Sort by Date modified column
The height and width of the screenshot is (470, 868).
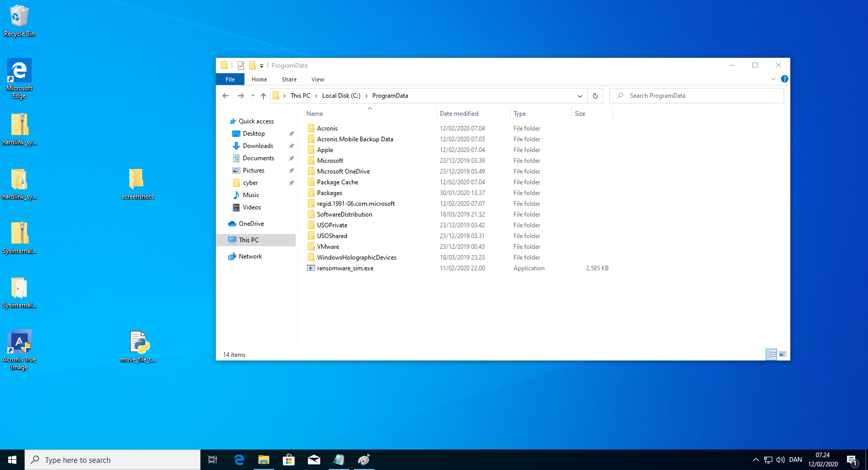click(x=459, y=114)
